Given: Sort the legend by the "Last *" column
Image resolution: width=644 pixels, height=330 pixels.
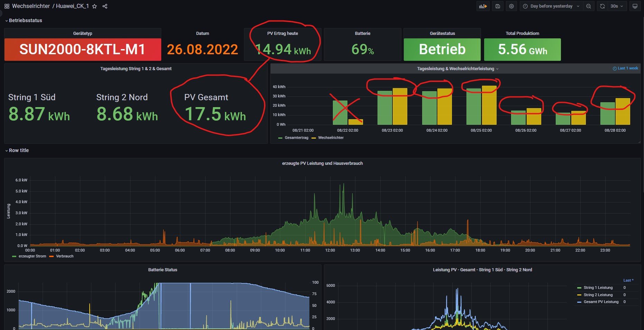Looking at the screenshot, I should 628,280.
